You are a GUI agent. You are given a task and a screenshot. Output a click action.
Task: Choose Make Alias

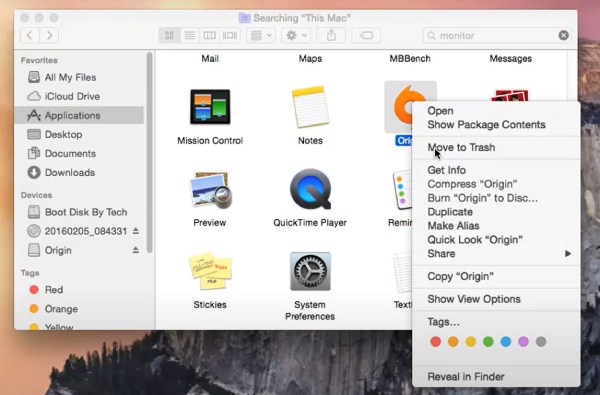pyautogui.click(x=496, y=226)
